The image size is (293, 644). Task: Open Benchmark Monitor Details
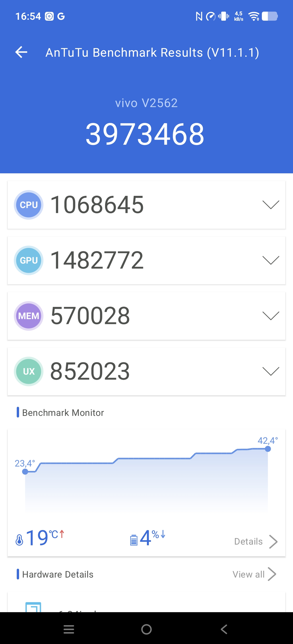pos(256,541)
